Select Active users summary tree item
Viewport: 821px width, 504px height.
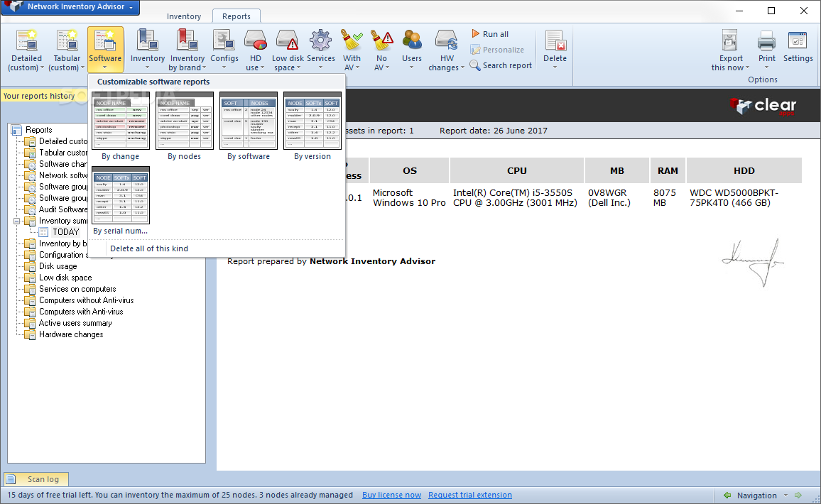(x=75, y=323)
